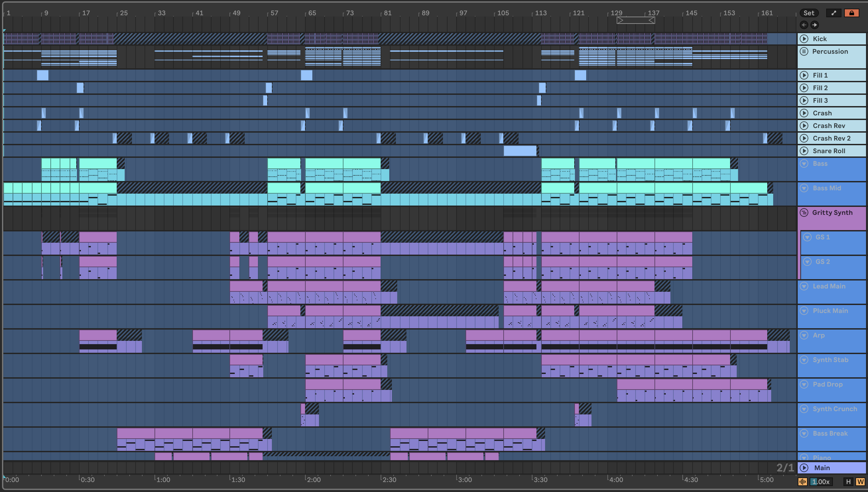868x492 pixels.
Task: Toggle the Optimize Height H button
Action: tap(848, 481)
